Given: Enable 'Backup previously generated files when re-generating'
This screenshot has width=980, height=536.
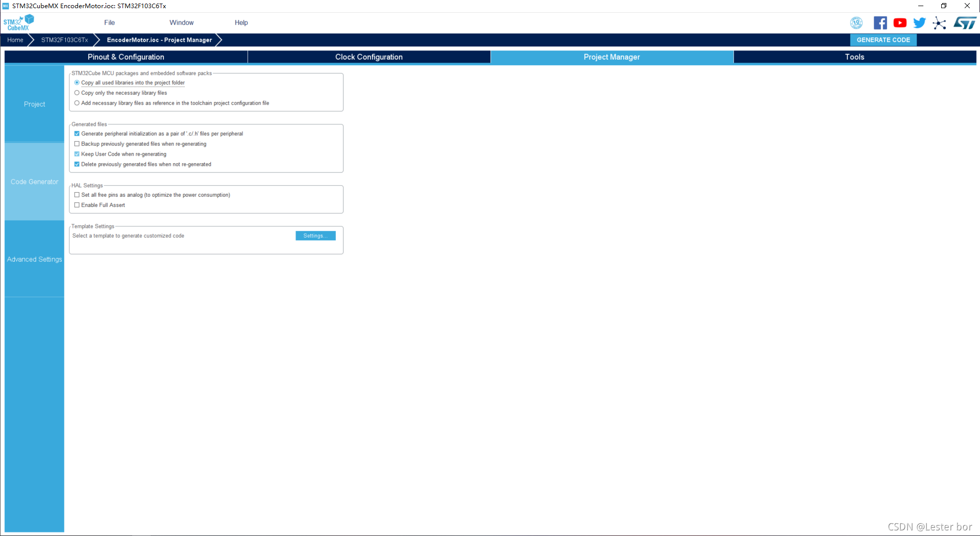Looking at the screenshot, I should pyautogui.click(x=77, y=144).
